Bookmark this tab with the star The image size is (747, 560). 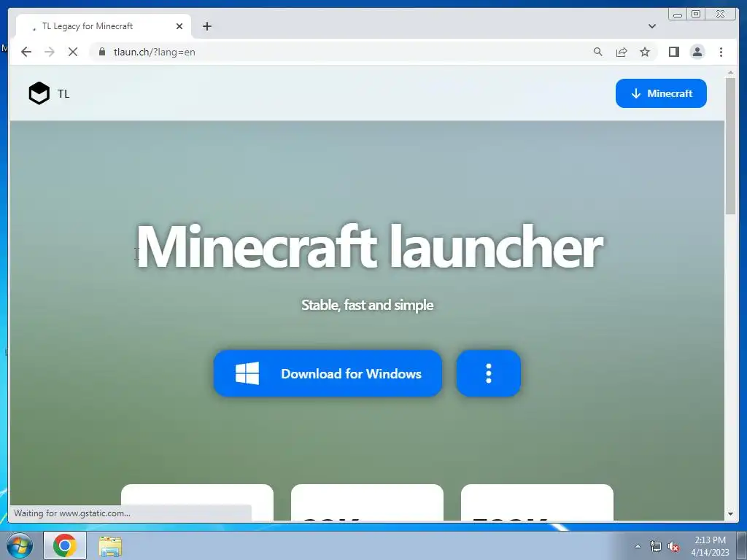pyautogui.click(x=645, y=52)
